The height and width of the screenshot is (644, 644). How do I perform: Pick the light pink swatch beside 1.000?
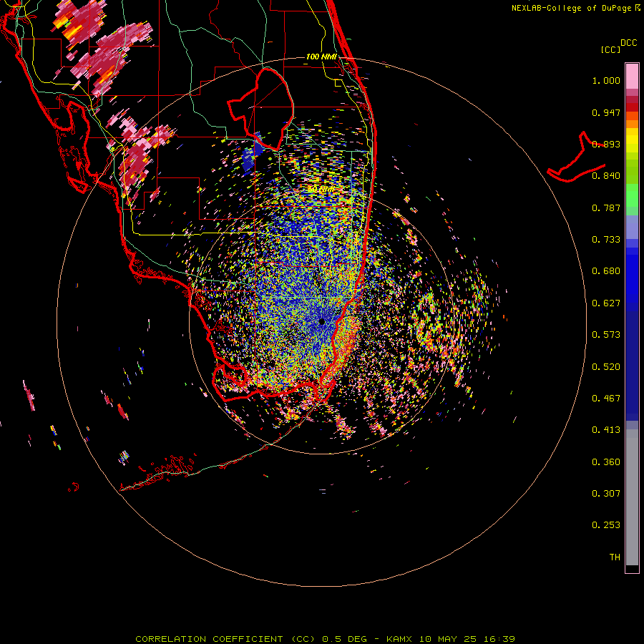[632, 77]
